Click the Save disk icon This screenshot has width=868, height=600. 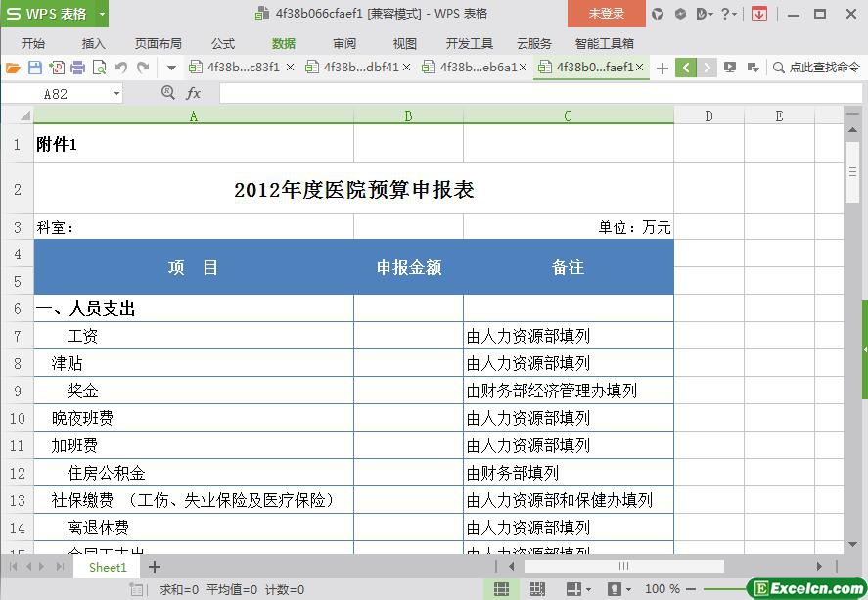pos(35,68)
